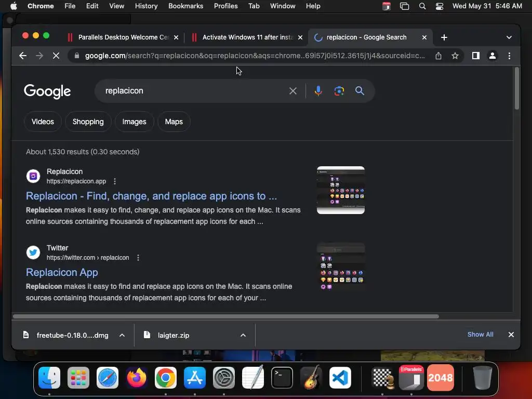This screenshot has height=399, width=532.
Task: Click the horizontal page scrollbar
Action: (x=225, y=316)
